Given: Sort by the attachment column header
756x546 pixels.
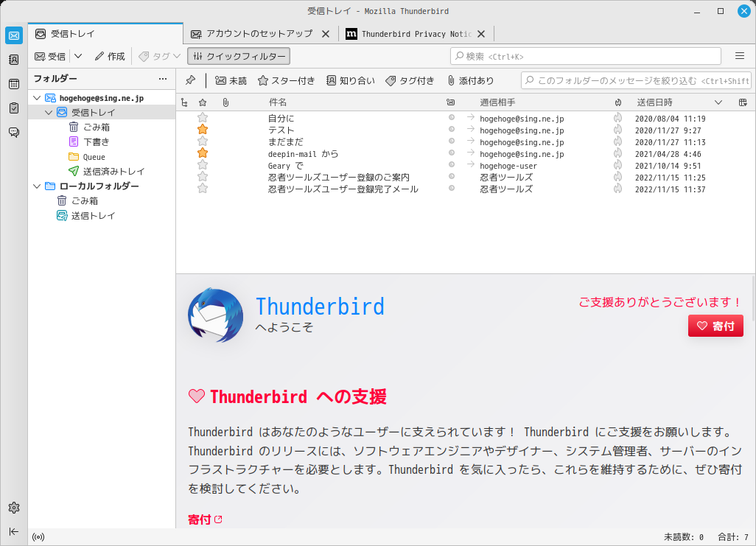Looking at the screenshot, I should point(225,102).
